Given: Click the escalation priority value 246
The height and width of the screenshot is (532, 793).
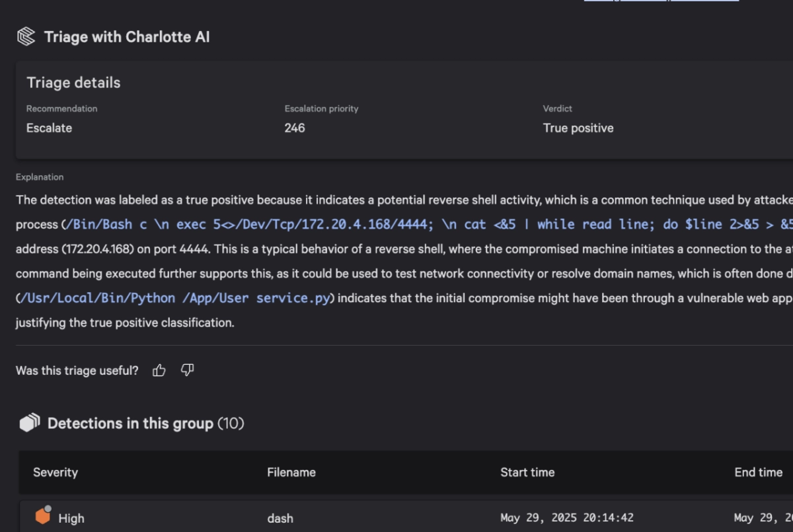Looking at the screenshot, I should pyautogui.click(x=295, y=128).
